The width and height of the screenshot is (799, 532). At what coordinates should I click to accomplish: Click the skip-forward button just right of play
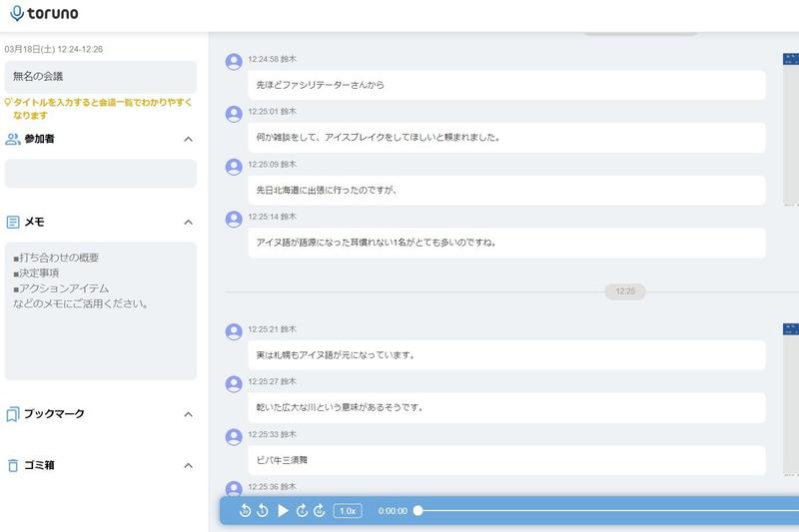tap(302, 511)
